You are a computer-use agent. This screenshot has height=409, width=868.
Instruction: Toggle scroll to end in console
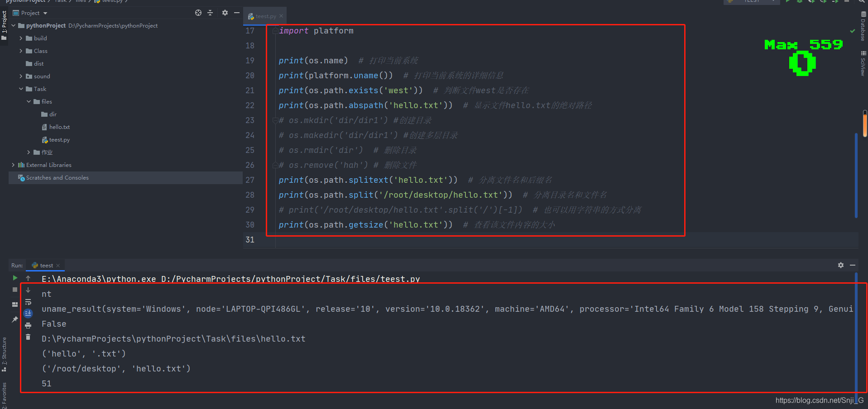pos(28,313)
